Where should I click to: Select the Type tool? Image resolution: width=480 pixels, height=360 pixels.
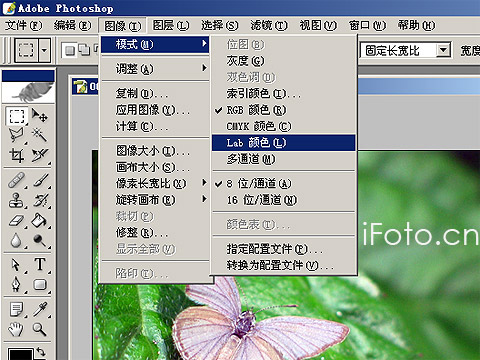[40, 264]
